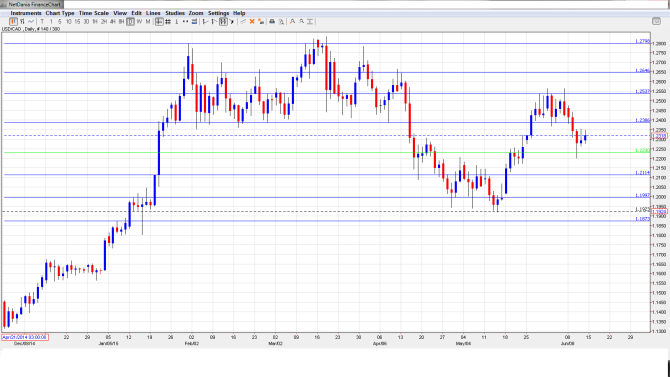The image size is (670, 377).
Task: Click the green line label 1.2230
Action: 642,150
